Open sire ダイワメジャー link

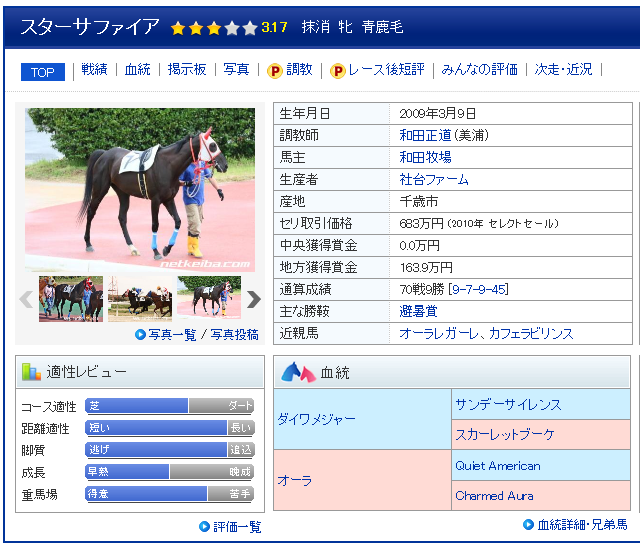click(x=316, y=419)
